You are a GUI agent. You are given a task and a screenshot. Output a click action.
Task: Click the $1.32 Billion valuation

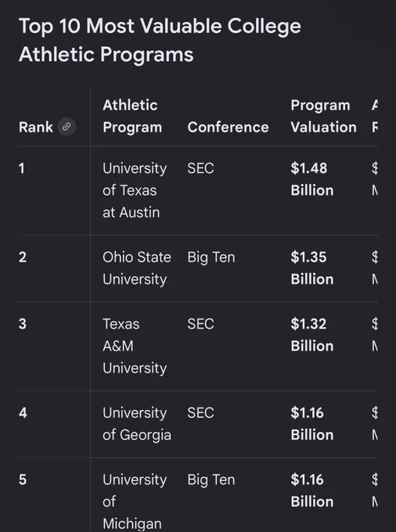[x=311, y=335]
